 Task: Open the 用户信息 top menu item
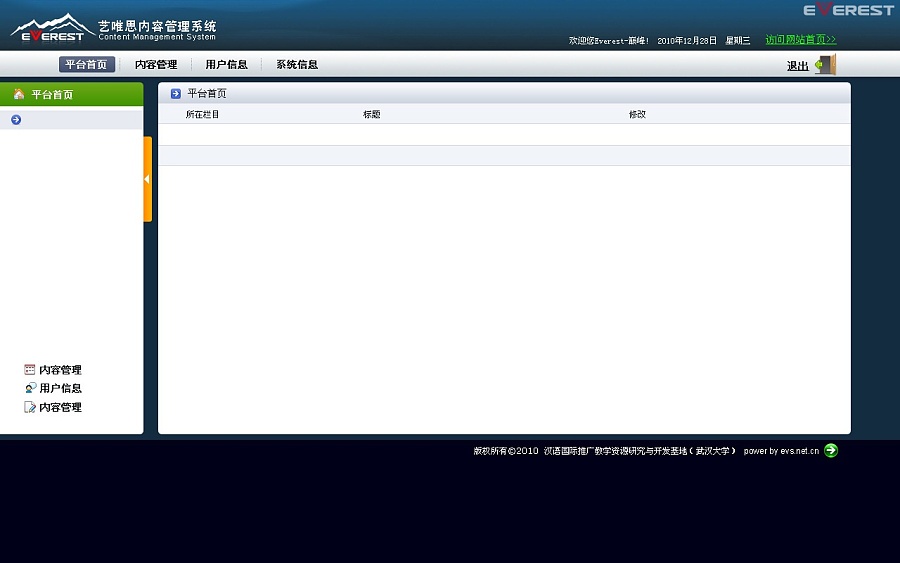227,64
